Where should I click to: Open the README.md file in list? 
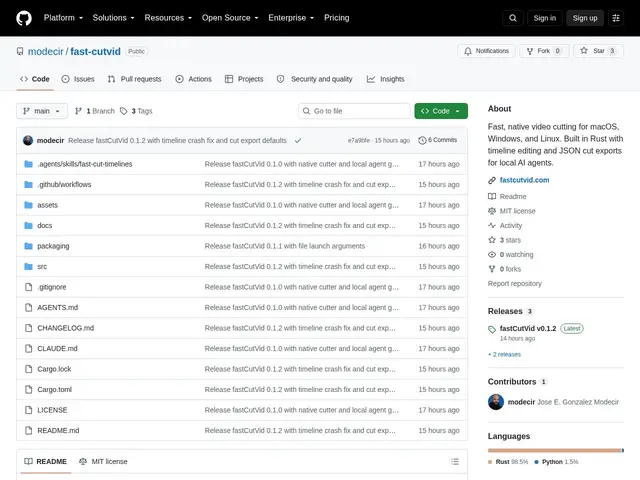coord(58,430)
